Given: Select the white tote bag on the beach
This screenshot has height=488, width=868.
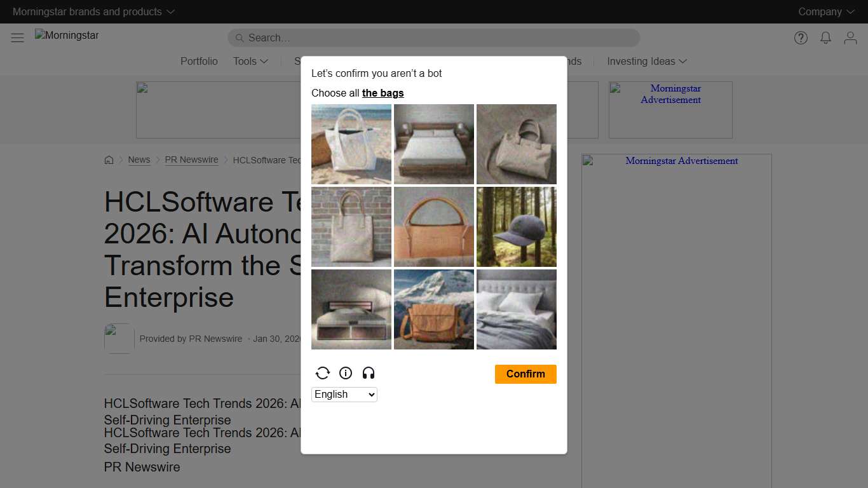Looking at the screenshot, I should 351,144.
